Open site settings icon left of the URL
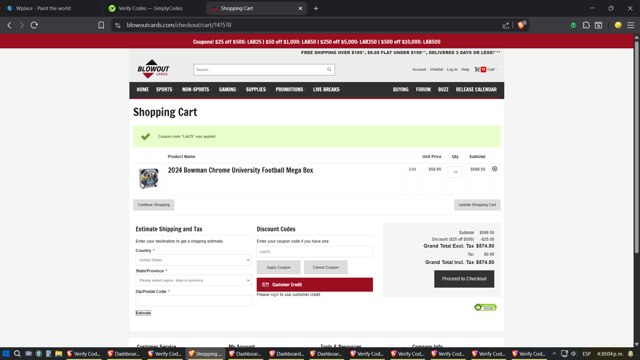Viewport: 640px width, 360px height. pos(118,25)
